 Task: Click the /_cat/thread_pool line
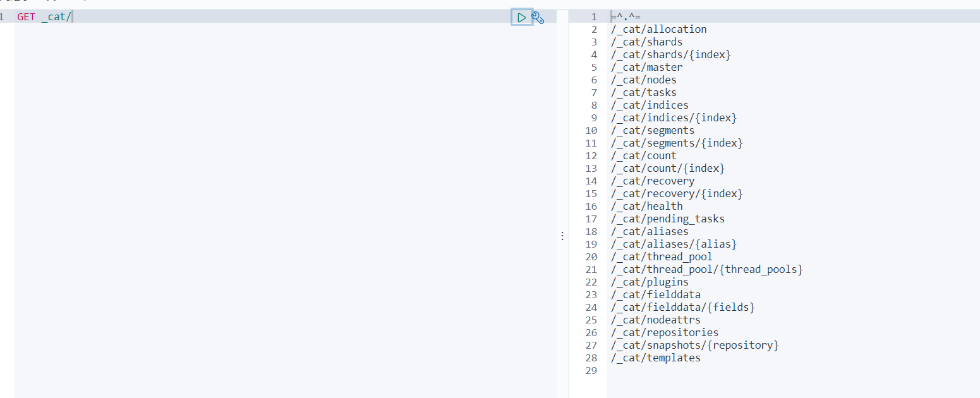click(x=662, y=257)
